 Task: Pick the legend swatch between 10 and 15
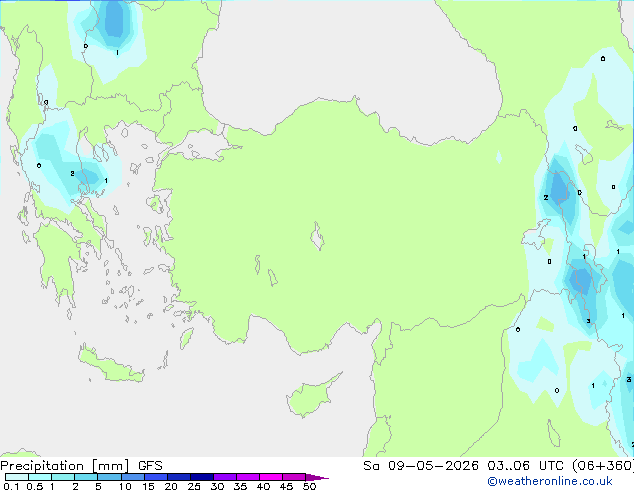coord(132,477)
